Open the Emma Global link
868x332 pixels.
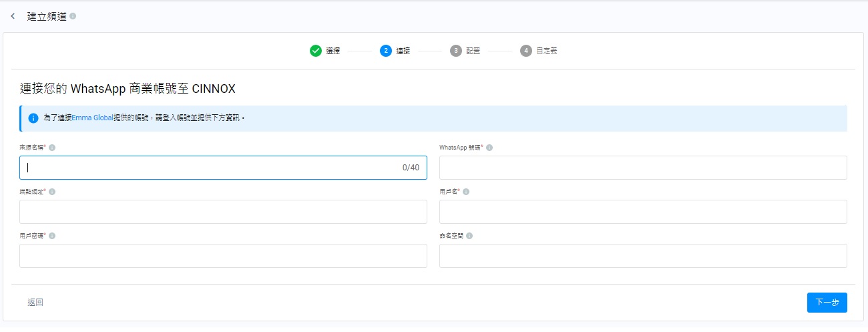pos(92,118)
